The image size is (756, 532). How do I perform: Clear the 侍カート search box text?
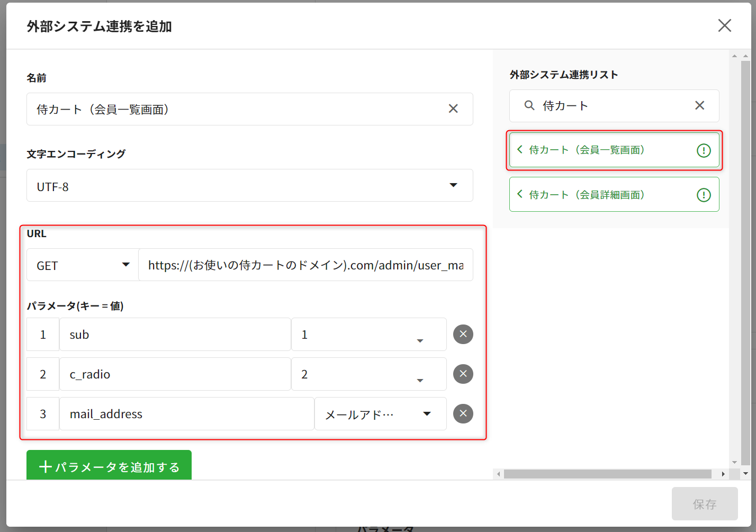699,105
